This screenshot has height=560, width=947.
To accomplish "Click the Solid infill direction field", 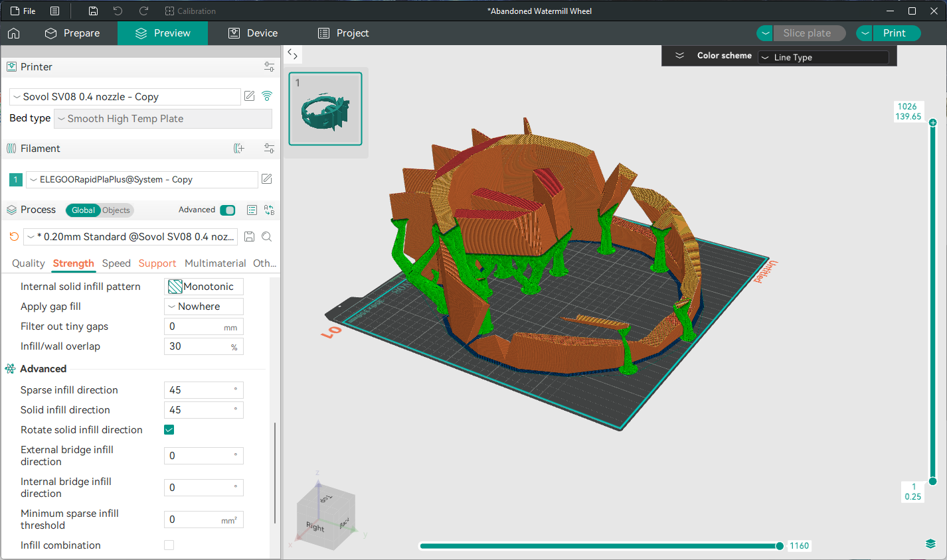I will coord(204,410).
